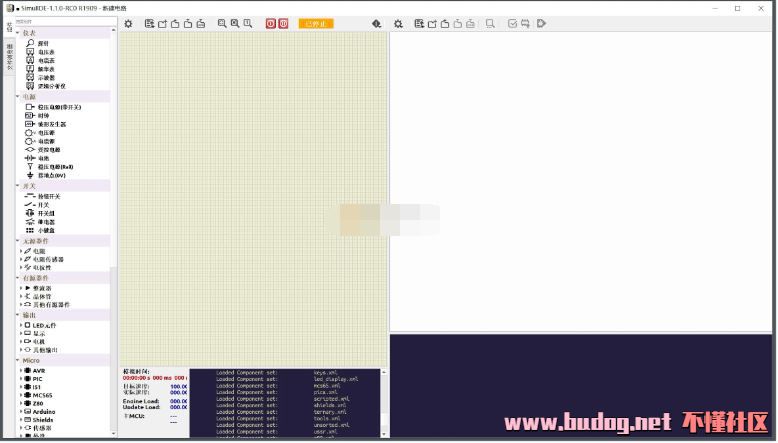Start debugger from editor toolbar
The image size is (778, 443).
point(541,23)
